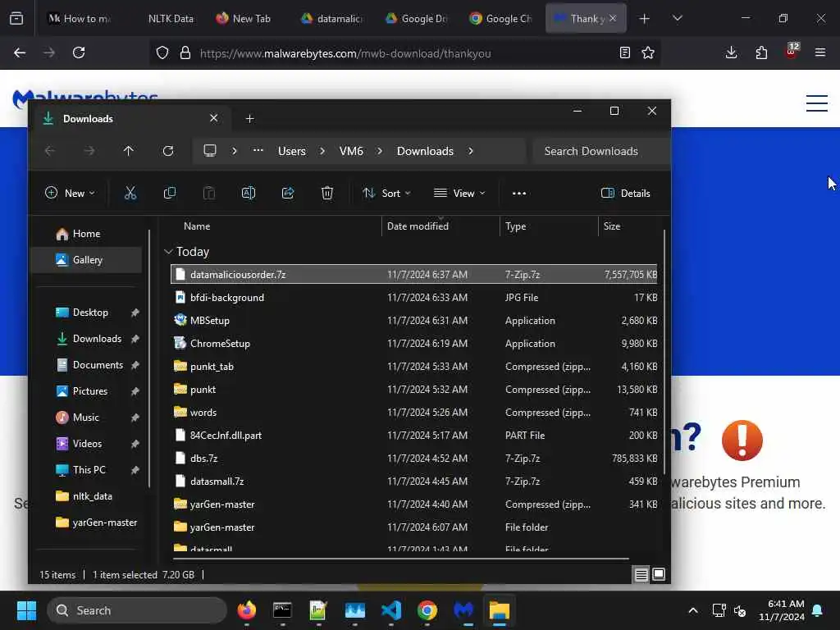Add a new Explorer tab
Image resolution: width=840 pixels, height=630 pixels.
pyautogui.click(x=249, y=118)
